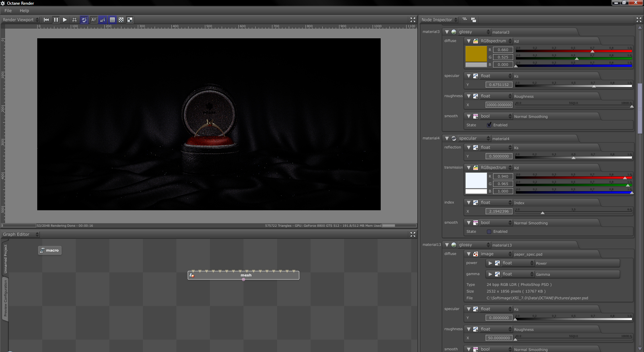Click the RGBspectrum icon of material3 diffuse
This screenshot has width=644, height=352.
click(x=476, y=41)
